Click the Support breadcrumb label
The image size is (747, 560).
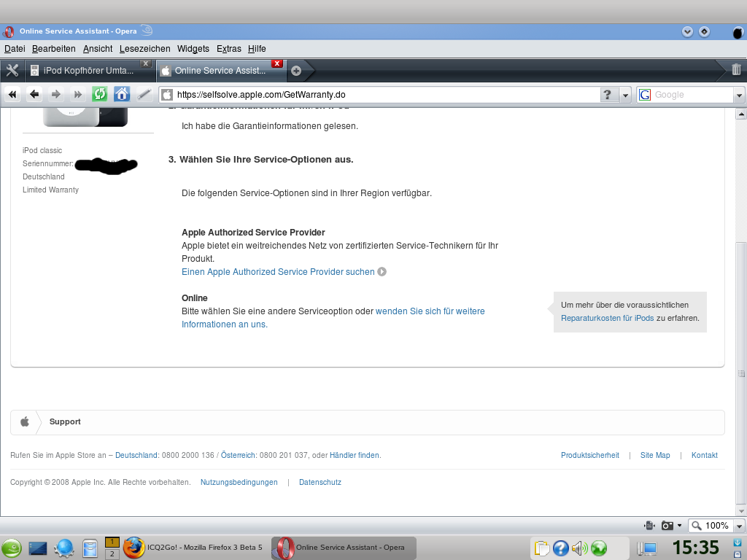[x=65, y=421]
